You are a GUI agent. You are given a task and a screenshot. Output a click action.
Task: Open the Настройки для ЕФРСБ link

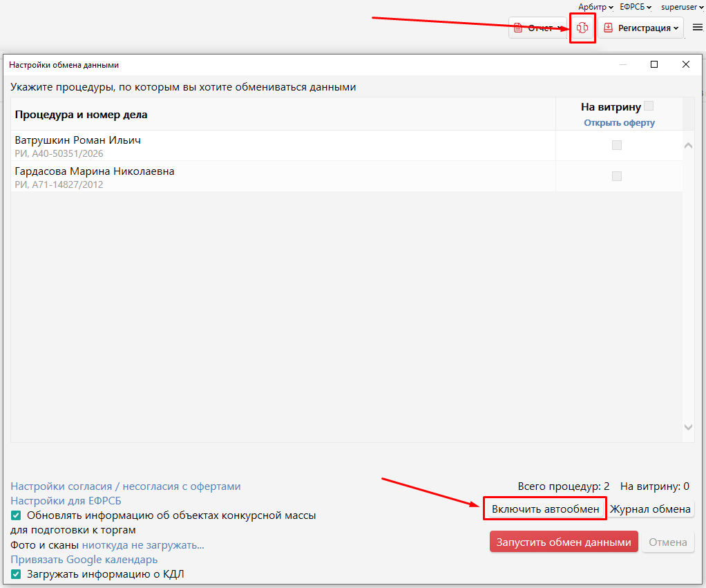(66, 501)
